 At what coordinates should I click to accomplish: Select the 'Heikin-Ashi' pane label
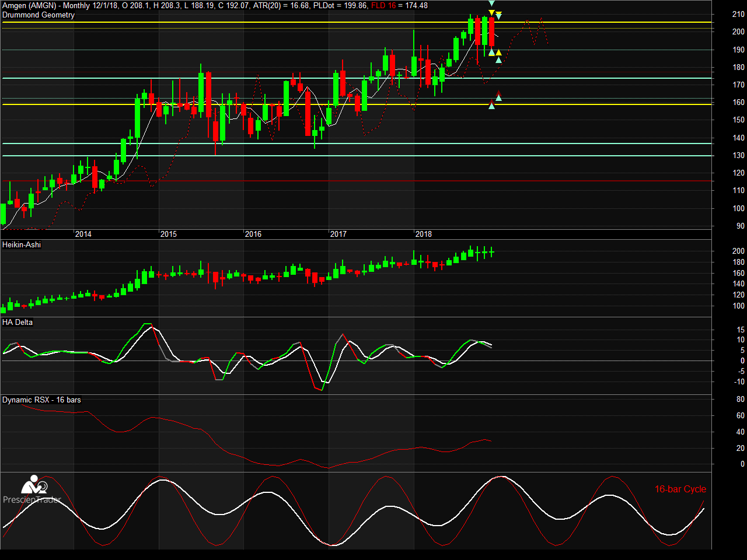point(22,244)
